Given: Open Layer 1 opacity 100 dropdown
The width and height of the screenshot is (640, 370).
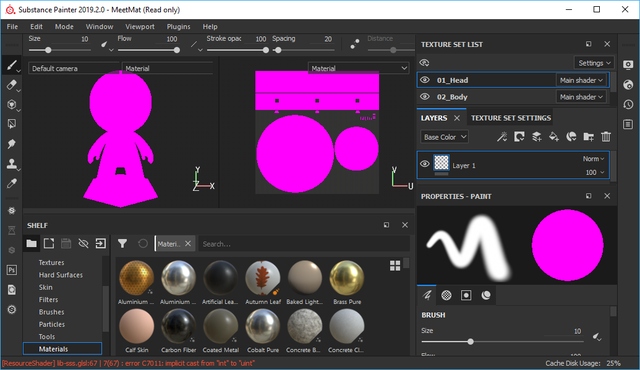Looking at the screenshot, I should click(x=595, y=173).
